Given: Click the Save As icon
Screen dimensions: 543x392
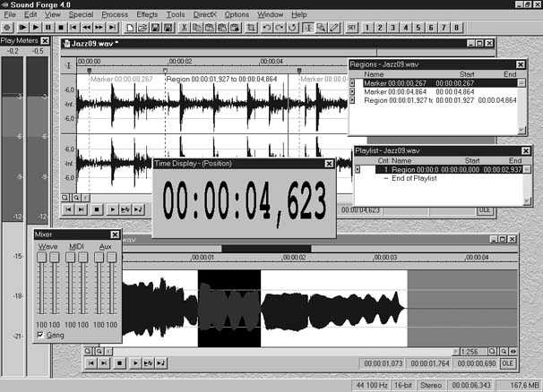Looking at the screenshot, I should pos(168,28).
